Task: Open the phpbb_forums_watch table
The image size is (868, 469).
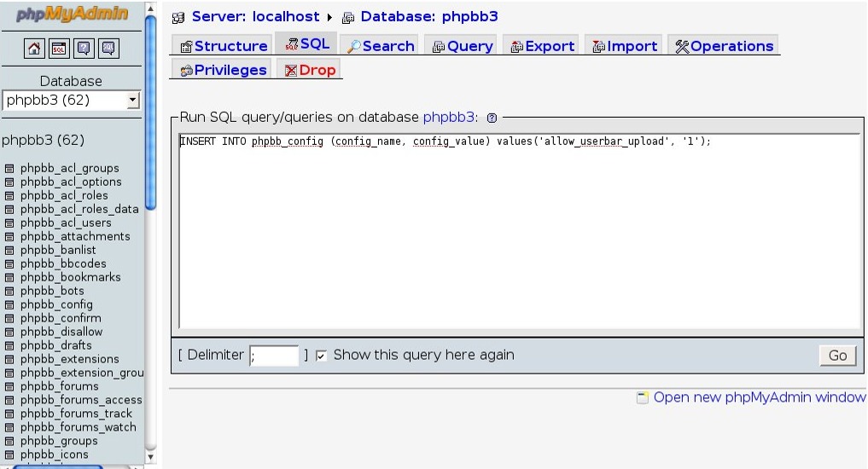Action: coord(78,427)
